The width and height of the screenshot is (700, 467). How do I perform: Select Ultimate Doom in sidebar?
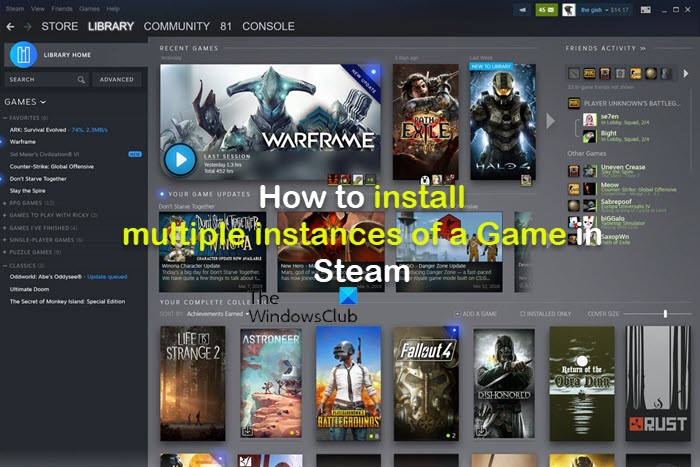click(x=29, y=289)
